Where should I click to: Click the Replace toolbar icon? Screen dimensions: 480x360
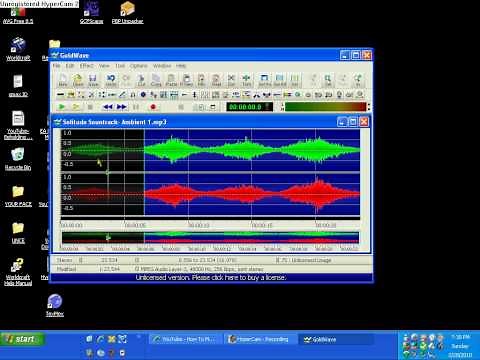coord(216,80)
